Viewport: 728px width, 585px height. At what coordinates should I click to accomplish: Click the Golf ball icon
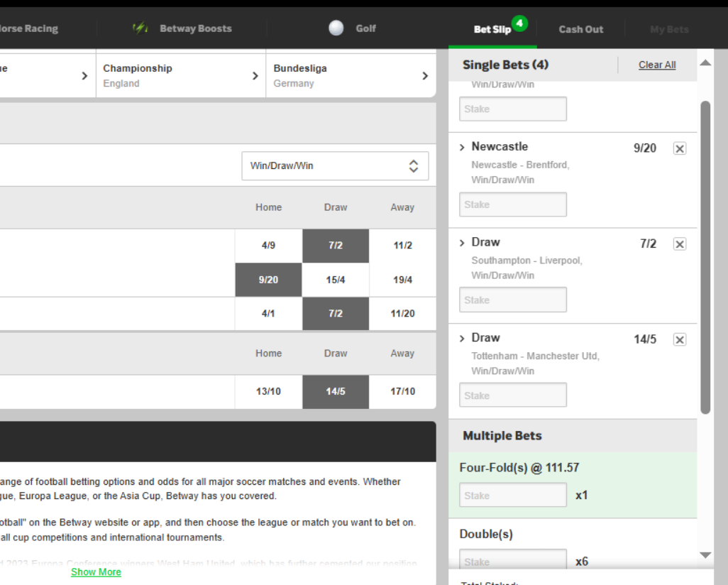(336, 28)
